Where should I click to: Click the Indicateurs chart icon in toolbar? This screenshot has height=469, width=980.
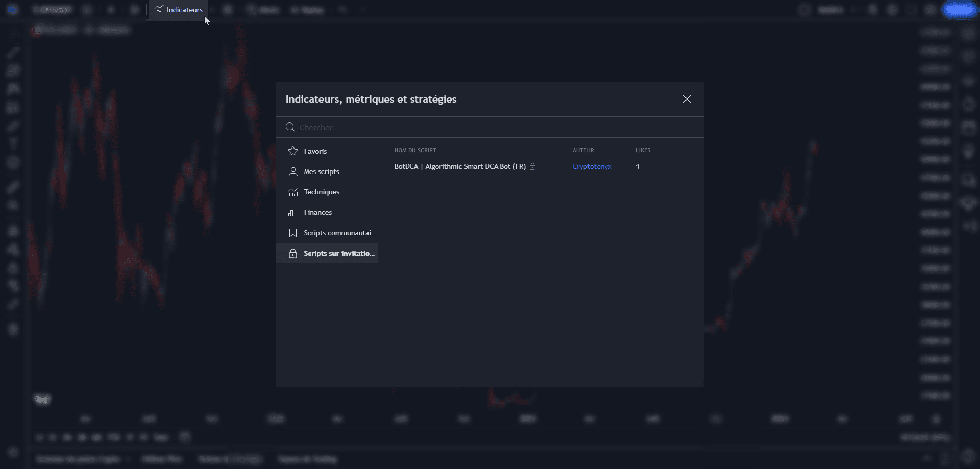[x=159, y=10]
